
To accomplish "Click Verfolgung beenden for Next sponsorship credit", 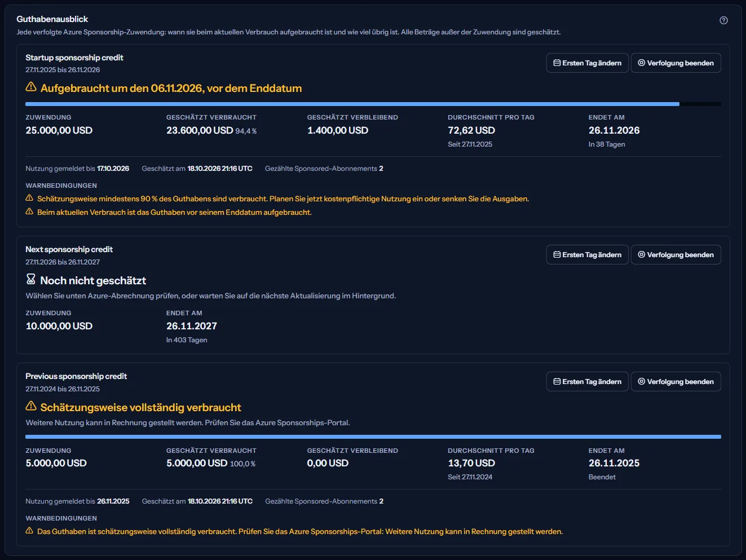I will tap(676, 255).
